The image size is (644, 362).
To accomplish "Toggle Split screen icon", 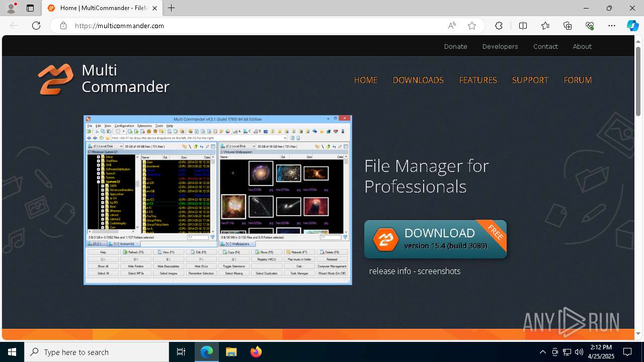I will (x=523, y=26).
